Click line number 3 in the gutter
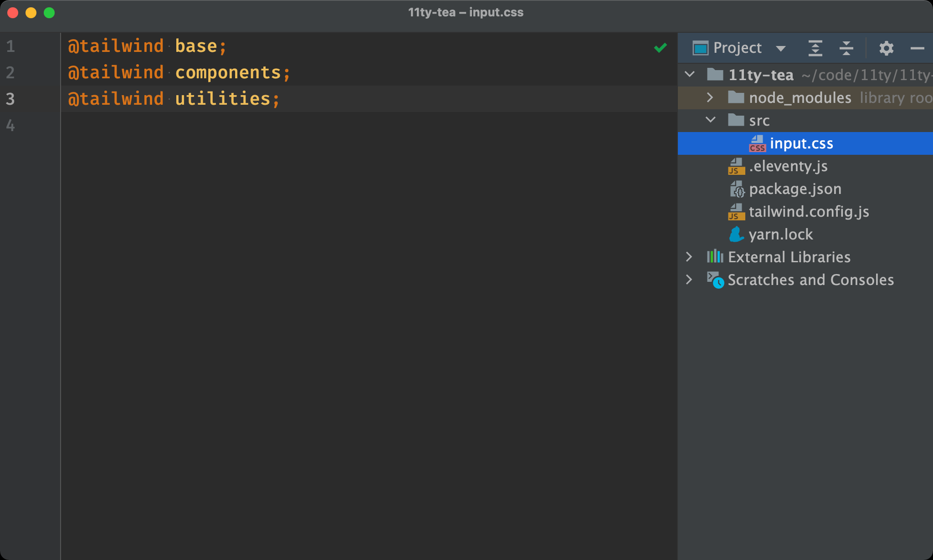The width and height of the screenshot is (933, 560). [10, 99]
